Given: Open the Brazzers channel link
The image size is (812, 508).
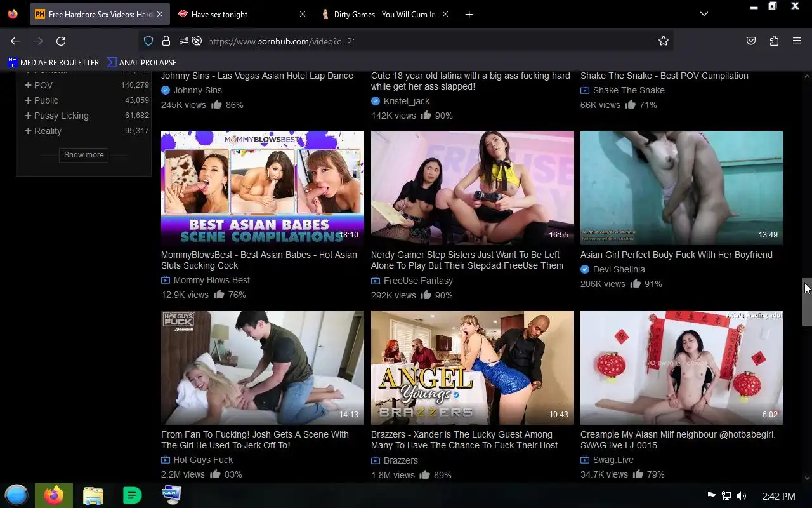Looking at the screenshot, I should [x=401, y=460].
